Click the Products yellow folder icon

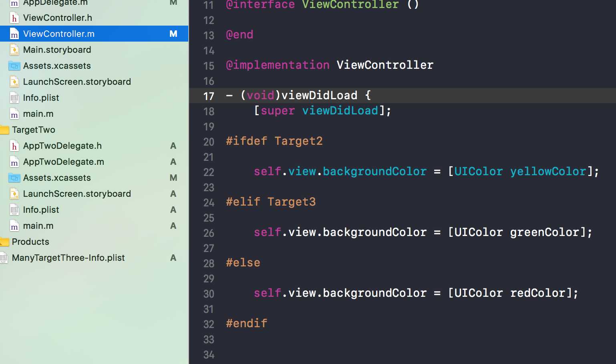coord(4,242)
